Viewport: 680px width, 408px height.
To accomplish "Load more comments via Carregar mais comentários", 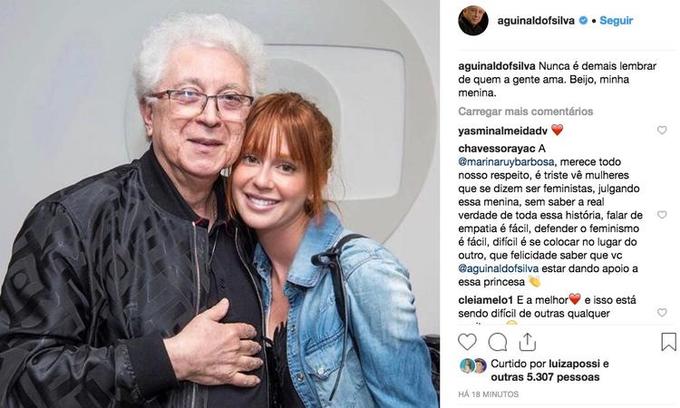I will pyautogui.click(x=525, y=111).
